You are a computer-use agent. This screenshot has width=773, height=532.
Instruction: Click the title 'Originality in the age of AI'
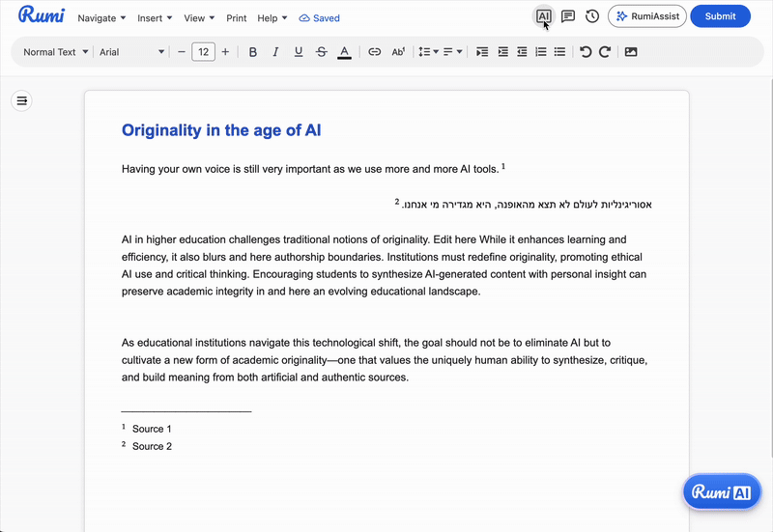pyautogui.click(x=221, y=130)
